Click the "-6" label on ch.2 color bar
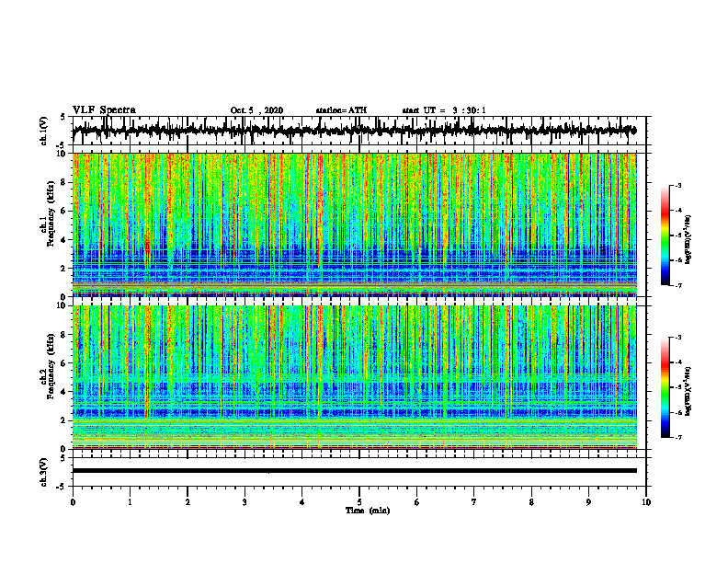728x563 pixels. (677, 412)
